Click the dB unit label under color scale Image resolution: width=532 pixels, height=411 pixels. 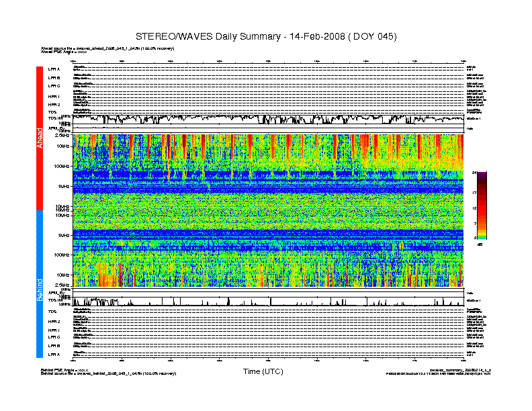[x=480, y=244]
